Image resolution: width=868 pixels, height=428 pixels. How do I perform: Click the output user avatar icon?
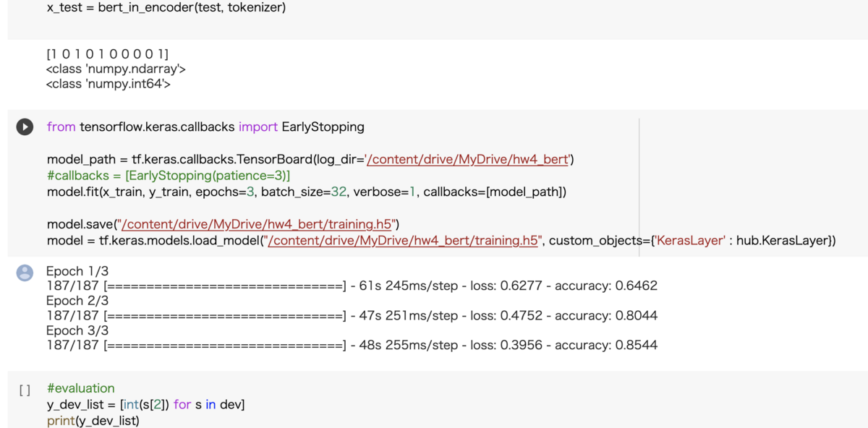[x=25, y=272]
